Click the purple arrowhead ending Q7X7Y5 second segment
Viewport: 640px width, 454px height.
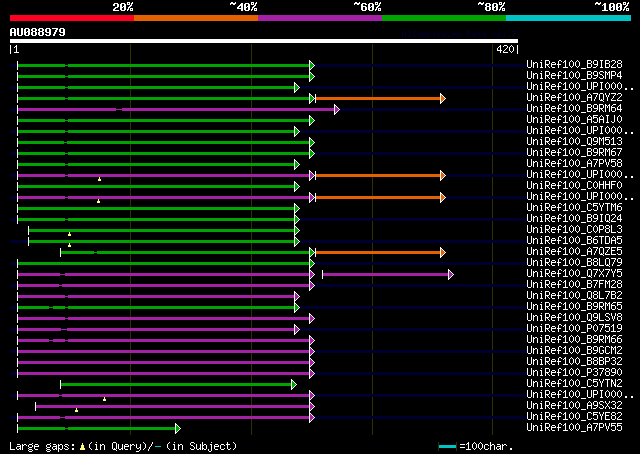coord(451,275)
